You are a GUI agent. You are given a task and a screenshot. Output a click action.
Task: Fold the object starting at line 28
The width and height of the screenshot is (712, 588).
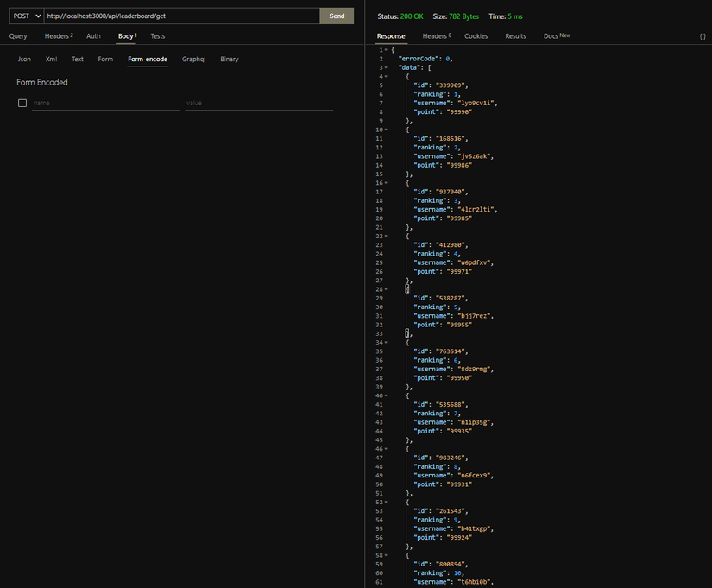tap(386, 289)
